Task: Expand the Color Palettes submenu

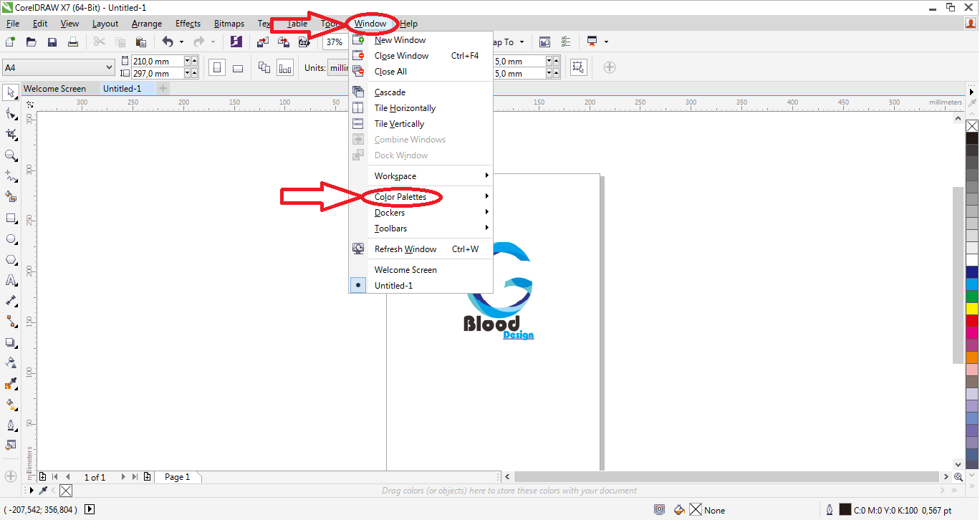Action: [402, 196]
